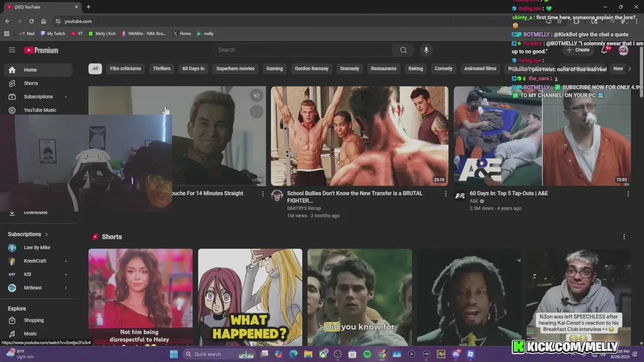Viewport: 644px width, 362px height.
Task: Open Home in the sidebar
Action: pos(38,70)
